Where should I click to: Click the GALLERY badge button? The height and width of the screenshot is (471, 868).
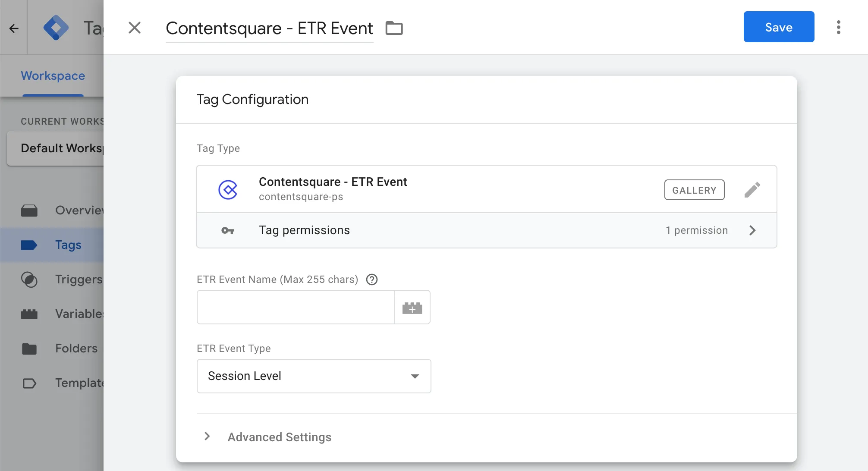coord(694,190)
